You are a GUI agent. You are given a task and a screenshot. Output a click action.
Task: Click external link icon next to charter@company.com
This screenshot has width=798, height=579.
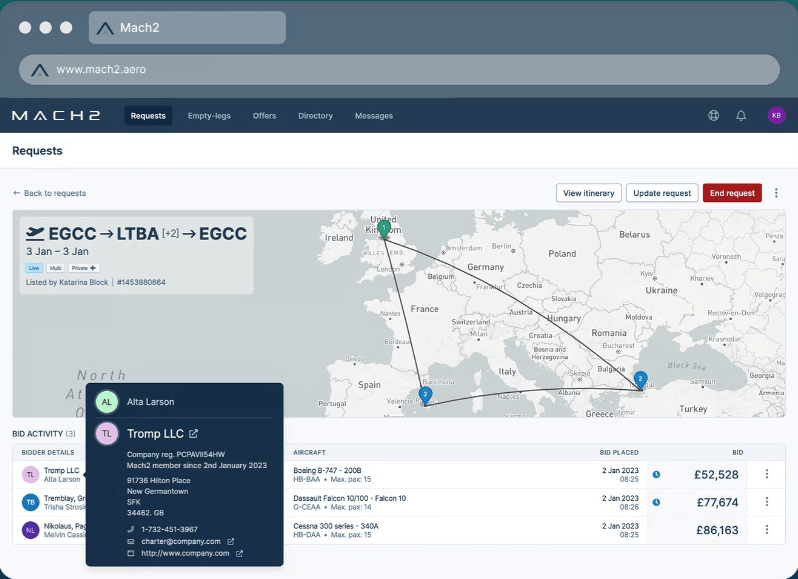tap(231, 541)
